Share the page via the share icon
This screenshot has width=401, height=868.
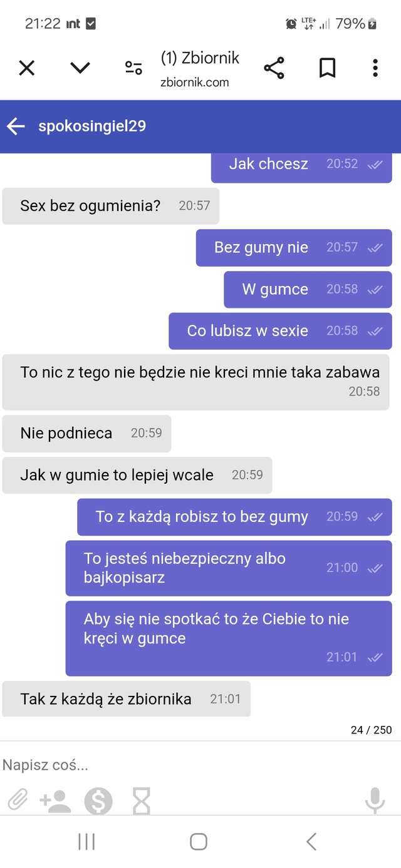(x=274, y=68)
